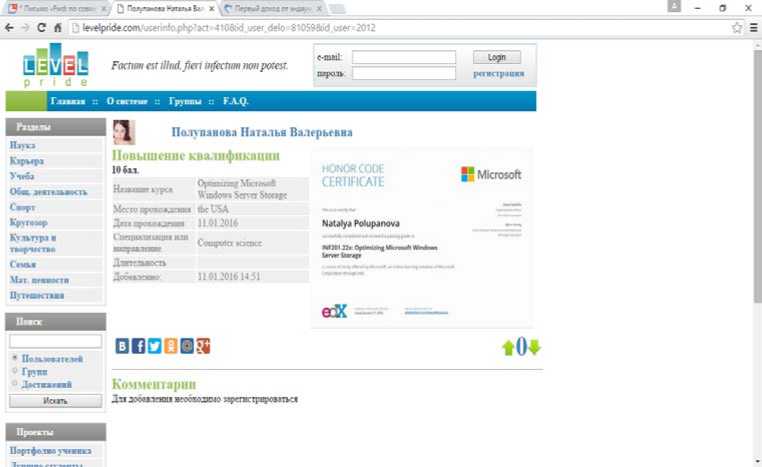Open the Учеба section link
762x467 pixels.
(22, 176)
